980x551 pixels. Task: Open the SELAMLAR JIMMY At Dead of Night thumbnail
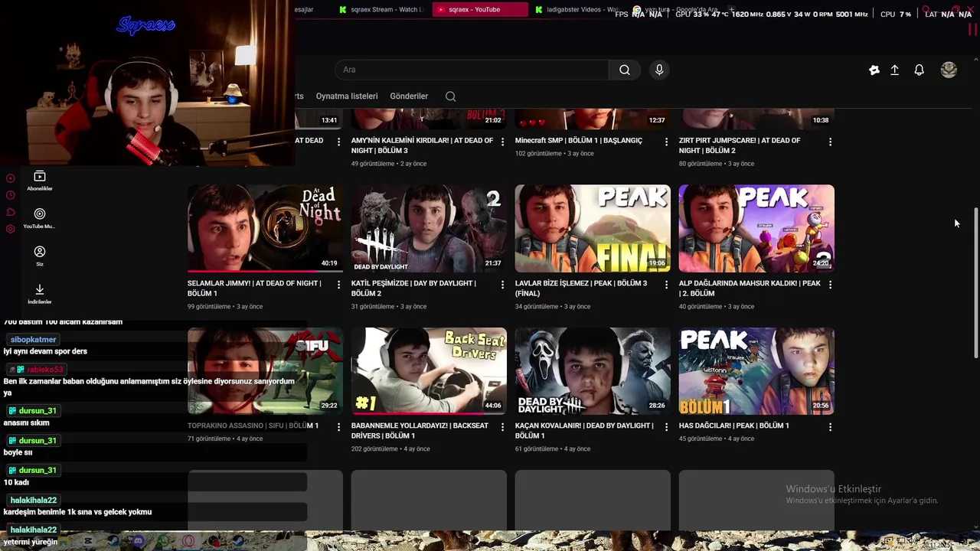265,228
